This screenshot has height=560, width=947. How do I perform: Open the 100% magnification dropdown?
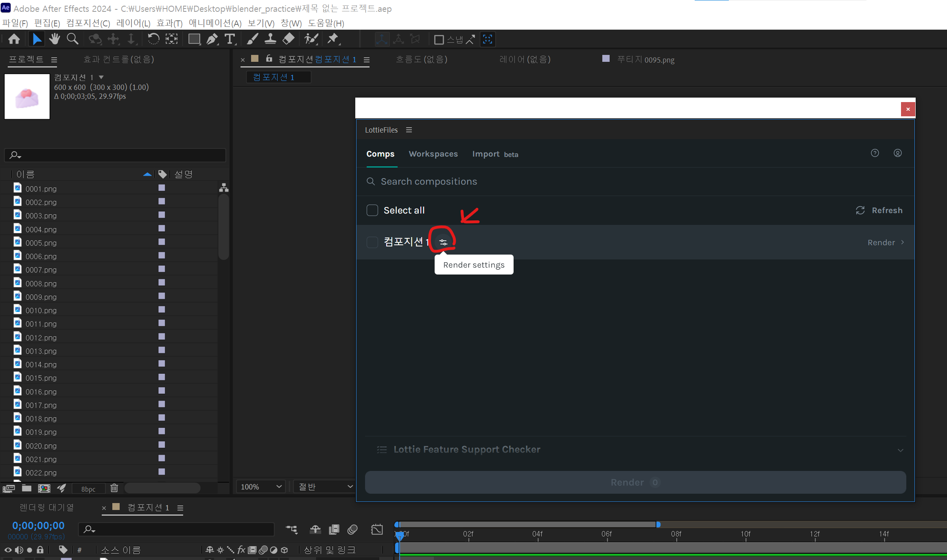pos(261,487)
